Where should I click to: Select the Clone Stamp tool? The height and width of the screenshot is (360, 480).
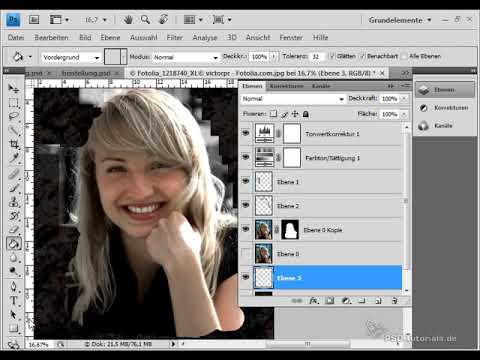click(x=14, y=202)
